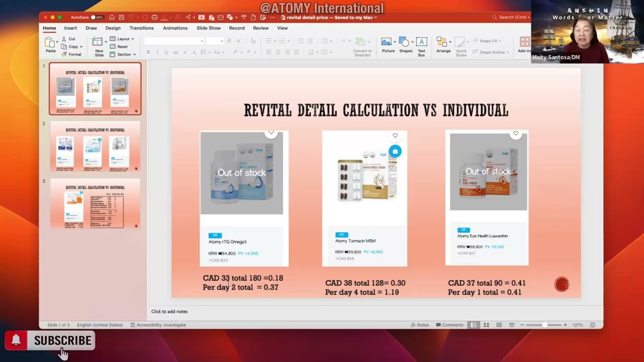The height and width of the screenshot is (362, 644).
Task: Switch to Normal view in status bar
Action: [473, 325]
